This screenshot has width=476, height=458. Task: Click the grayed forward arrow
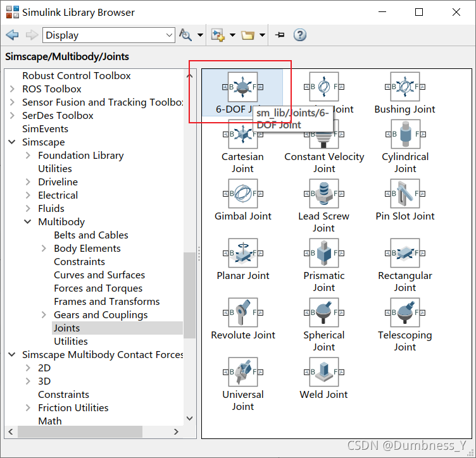(32, 35)
